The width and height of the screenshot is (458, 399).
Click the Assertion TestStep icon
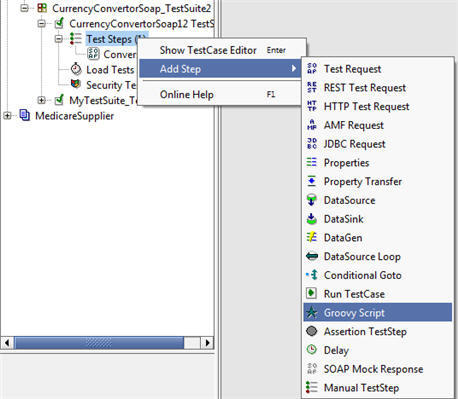[x=312, y=331]
